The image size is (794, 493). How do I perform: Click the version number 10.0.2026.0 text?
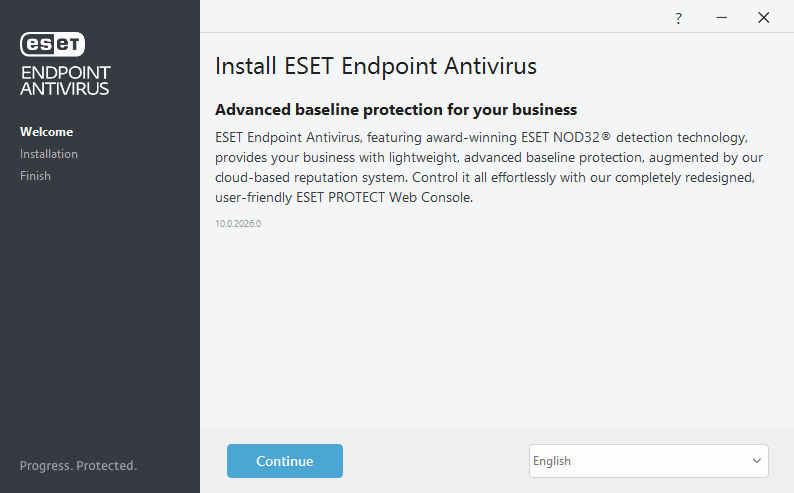click(x=238, y=224)
